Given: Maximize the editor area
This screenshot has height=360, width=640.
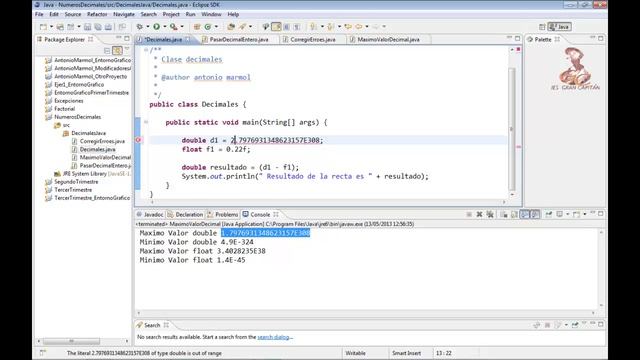Looking at the screenshot, I should 518,38.
